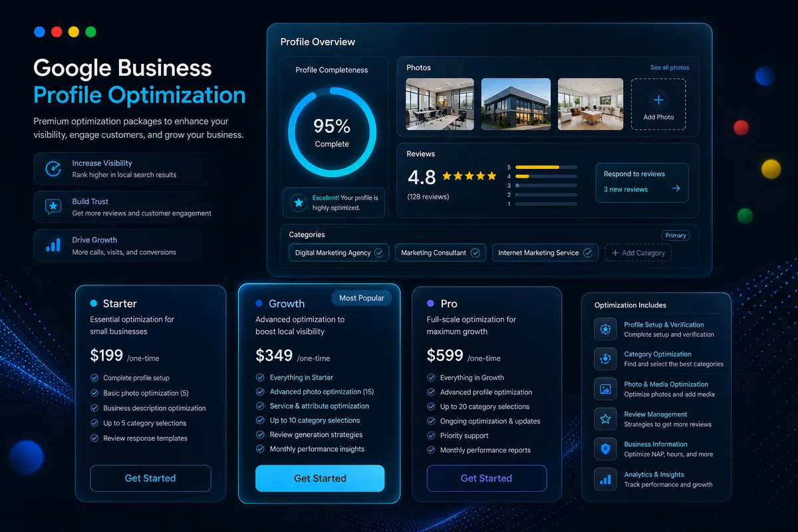Click Get Started on the Growth plan
The width and height of the screenshot is (798, 532).
(320, 478)
